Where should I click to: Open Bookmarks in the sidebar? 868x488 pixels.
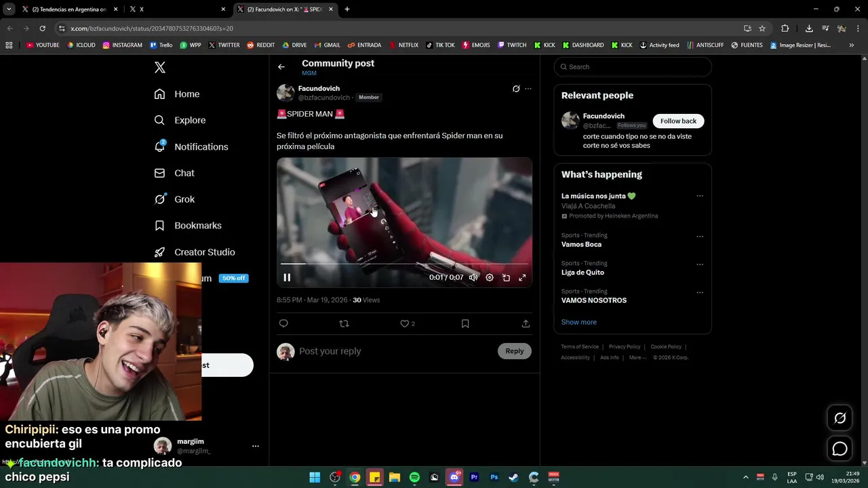click(188, 226)
